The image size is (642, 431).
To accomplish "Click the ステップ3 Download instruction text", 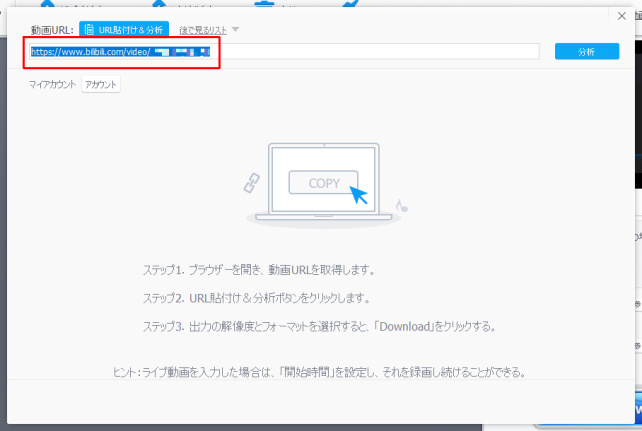I will click(x=319, y=326).
